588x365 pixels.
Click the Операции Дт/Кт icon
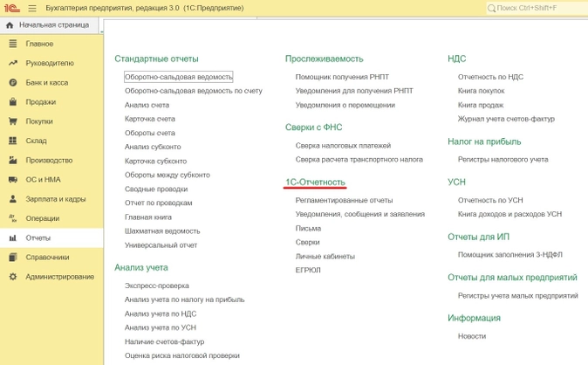pyautogui.click(x=13, y=218)
